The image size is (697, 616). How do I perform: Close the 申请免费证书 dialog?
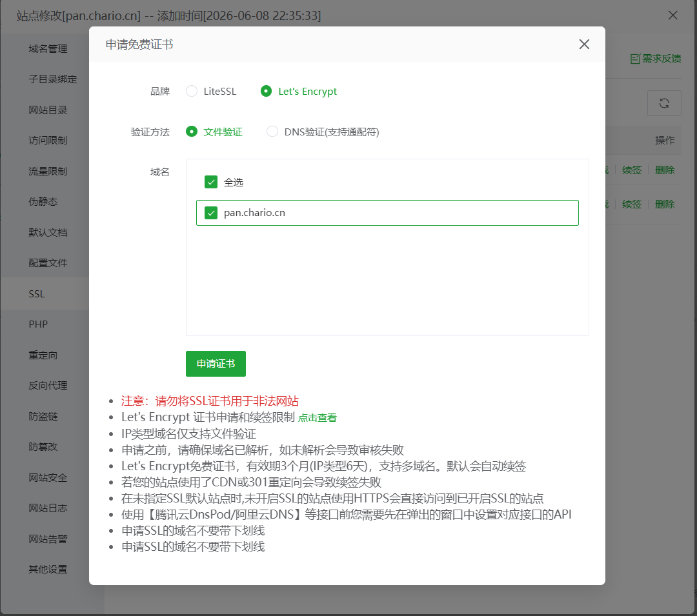pyautogui.click(x=584, y=45)
